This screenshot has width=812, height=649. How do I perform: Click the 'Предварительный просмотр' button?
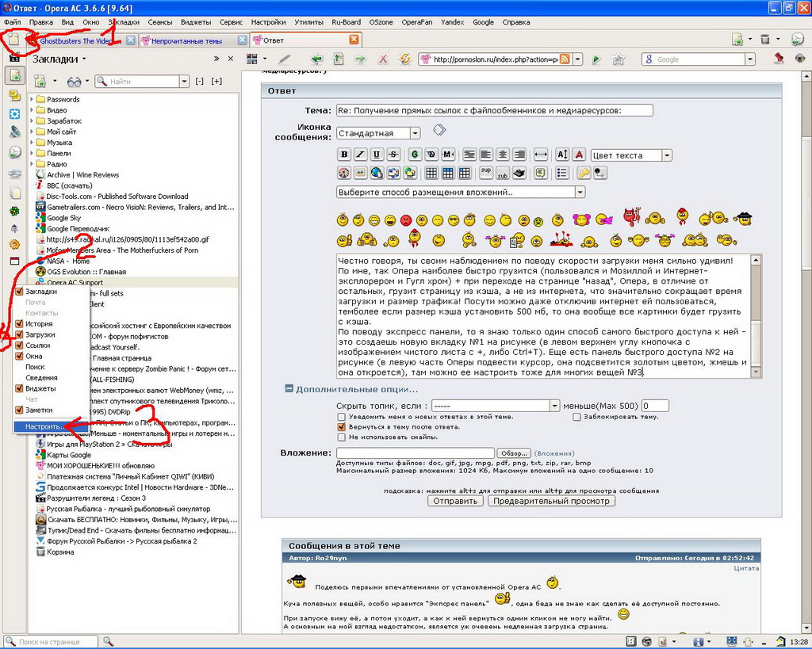[x=551, y=501]
